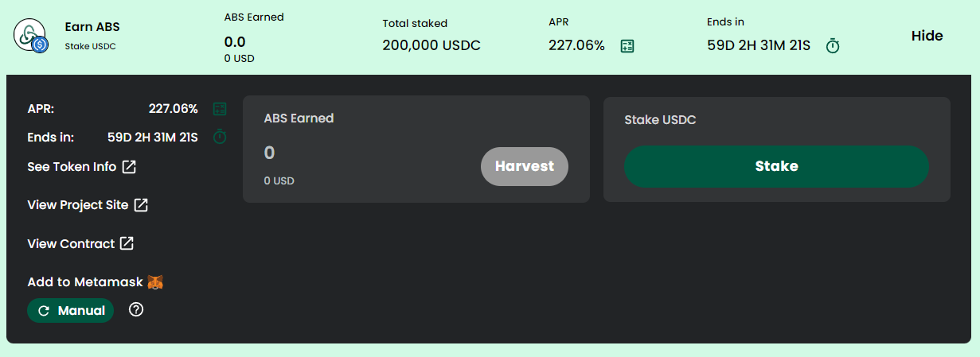Click the external link icon after View Project Site

[141, 205]
